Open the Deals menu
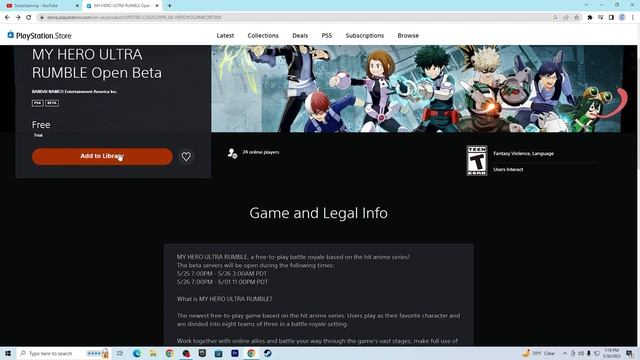Screen dimensions: 640x360 [300, 36]
